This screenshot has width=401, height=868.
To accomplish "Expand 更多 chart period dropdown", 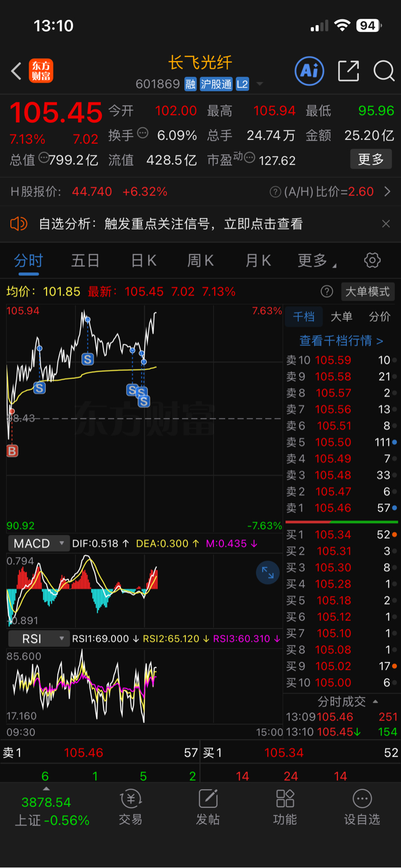I will pos(316,260).
